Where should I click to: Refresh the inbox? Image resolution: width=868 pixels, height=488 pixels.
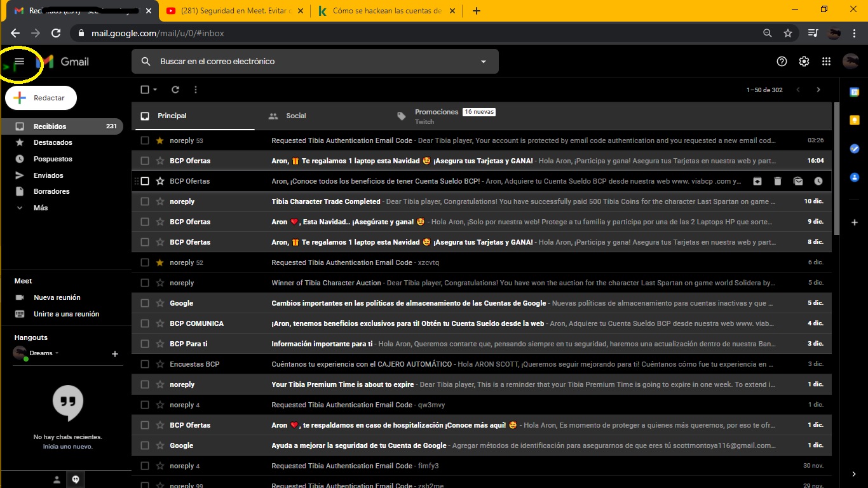(175, 90)
